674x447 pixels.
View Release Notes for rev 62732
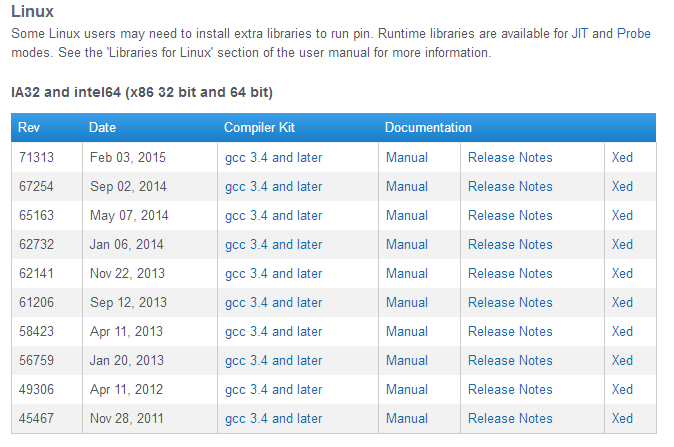click(x=510, y=245)
